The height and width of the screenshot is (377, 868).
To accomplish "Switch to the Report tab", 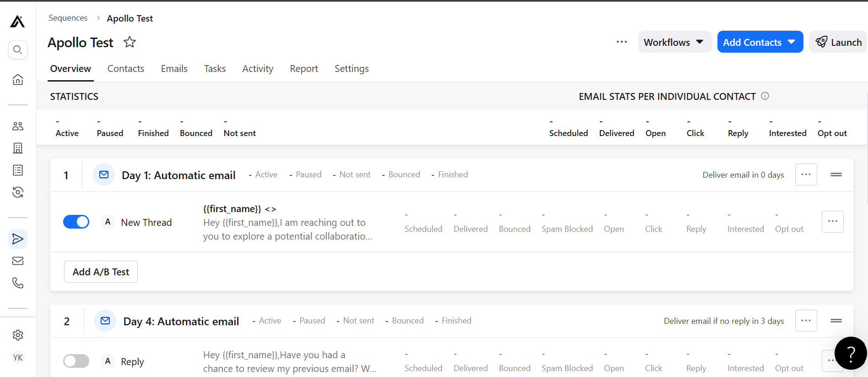I will point(304,69).
